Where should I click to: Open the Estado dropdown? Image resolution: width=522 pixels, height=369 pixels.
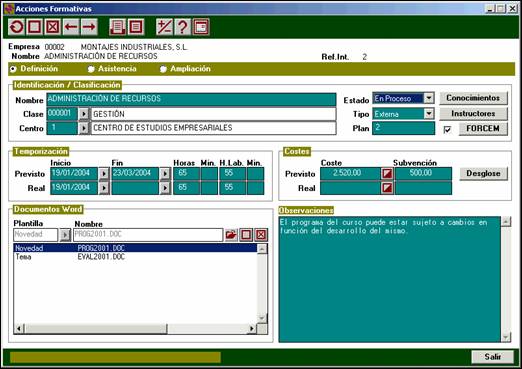[429, 98]
